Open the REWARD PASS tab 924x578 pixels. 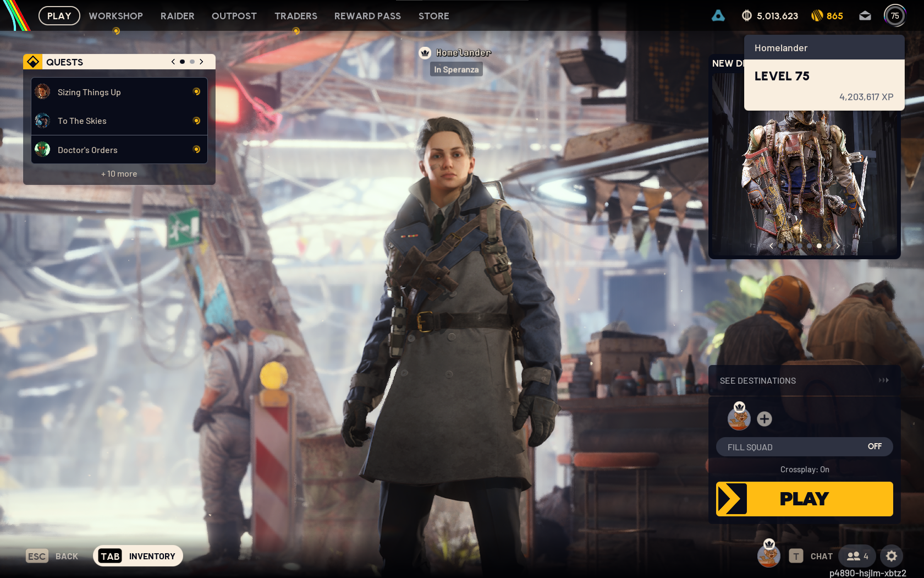pyautogui.click(x=367, y=16)
